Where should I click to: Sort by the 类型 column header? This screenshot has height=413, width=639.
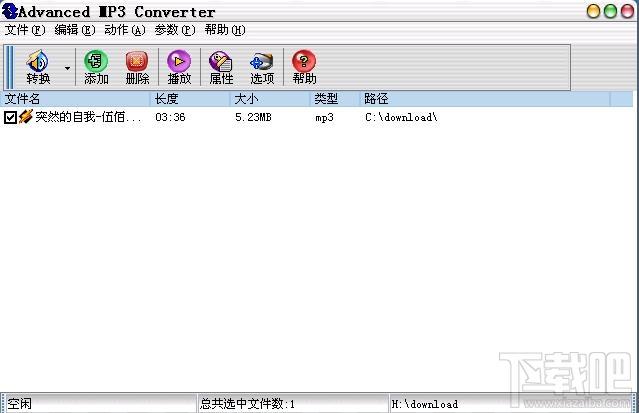[x=335, y=99]
